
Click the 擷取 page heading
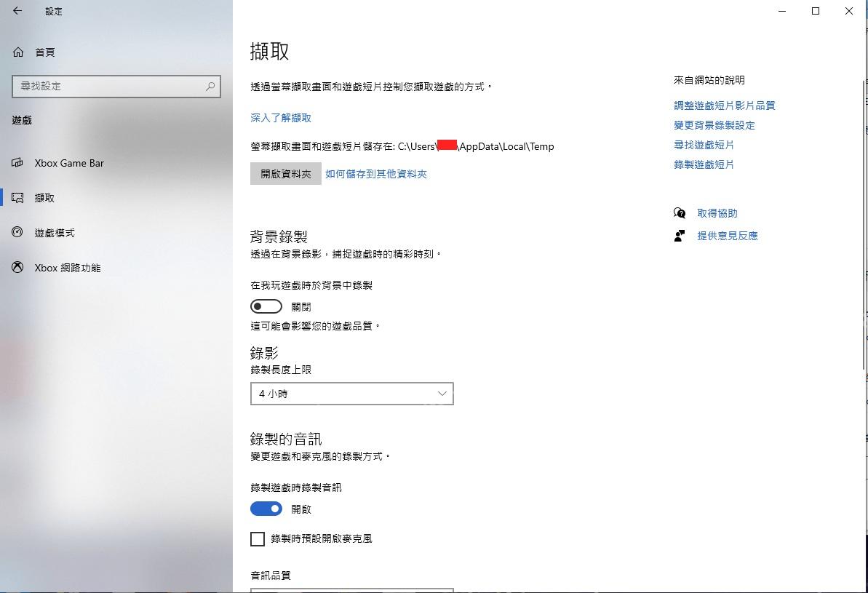pyautogui.click(x=270, y=51)
